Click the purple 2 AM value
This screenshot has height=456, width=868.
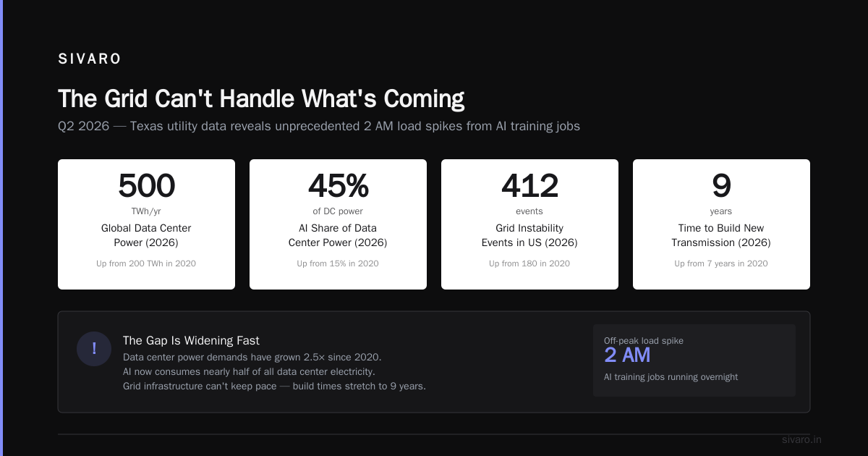(x=627, y=355)
